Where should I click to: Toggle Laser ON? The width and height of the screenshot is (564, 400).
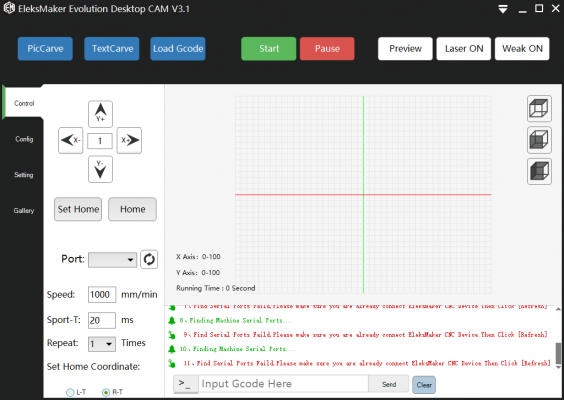pos(464,49)
